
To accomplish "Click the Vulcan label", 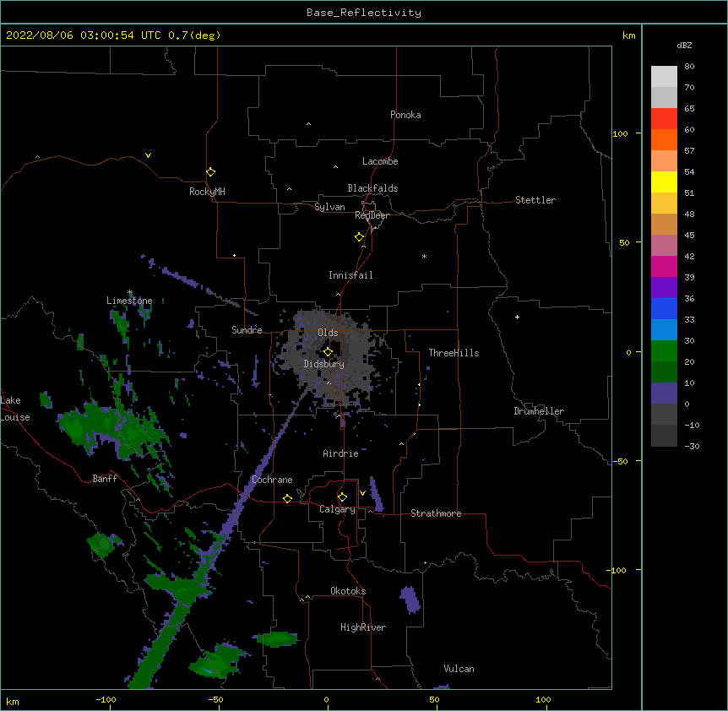I will click(x=459, y=669).
